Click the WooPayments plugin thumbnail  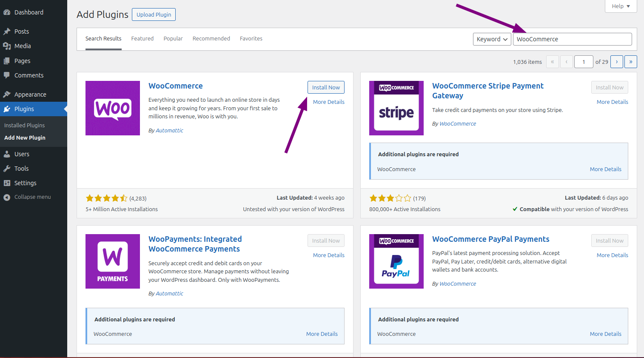click(112, 261)
